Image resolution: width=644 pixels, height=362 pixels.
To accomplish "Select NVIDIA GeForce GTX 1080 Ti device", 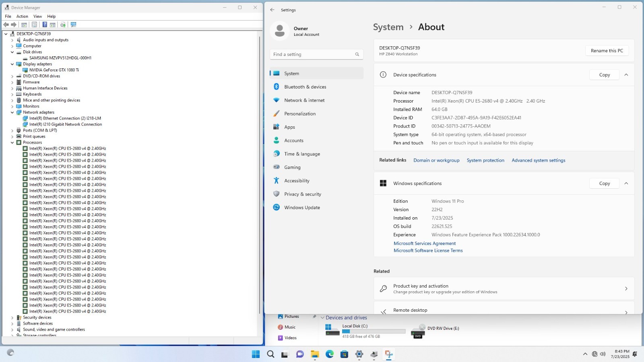I will [54, 70].
